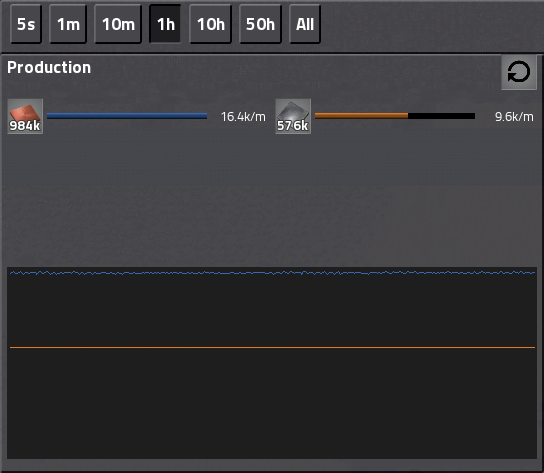Image resolution: width=544 pixels, height=473 pixels.
Task: Switch time range to 1m
Action: click(68, 24)
